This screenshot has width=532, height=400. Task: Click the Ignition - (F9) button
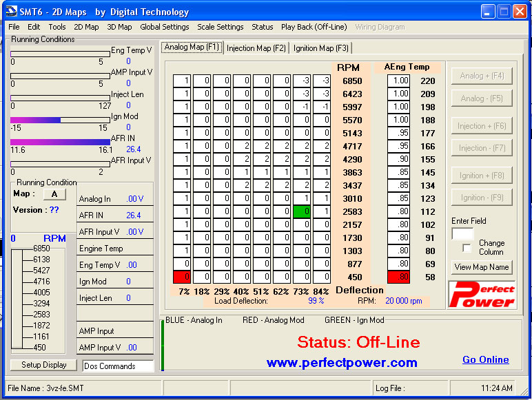point(482,198)
